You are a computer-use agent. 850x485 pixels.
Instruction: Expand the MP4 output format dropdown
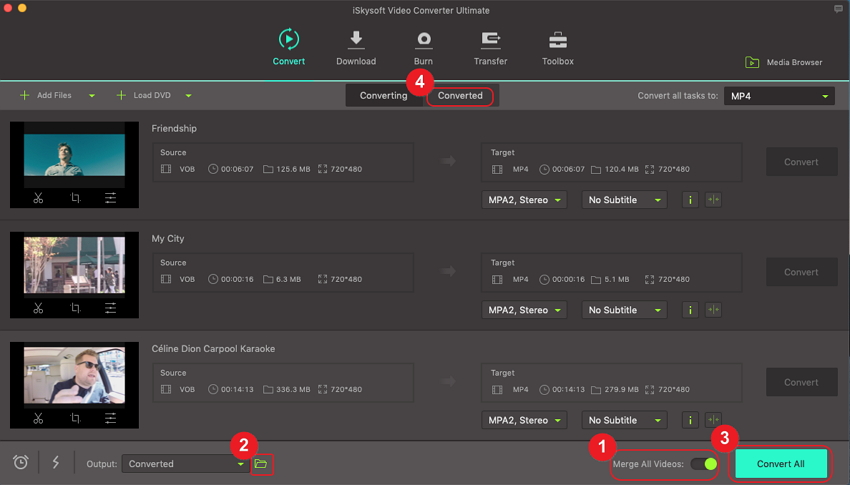coord(779,96)
